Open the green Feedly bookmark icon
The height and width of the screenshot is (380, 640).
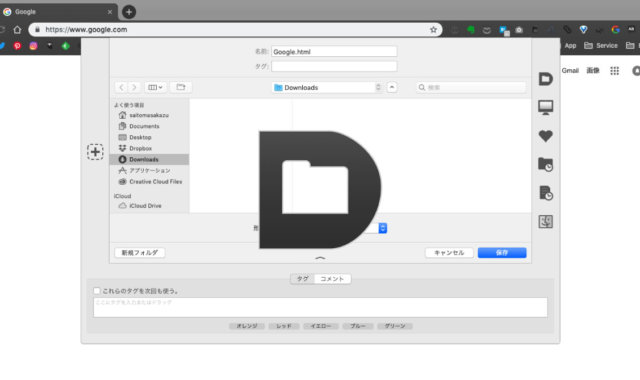[x=65, y=46]
